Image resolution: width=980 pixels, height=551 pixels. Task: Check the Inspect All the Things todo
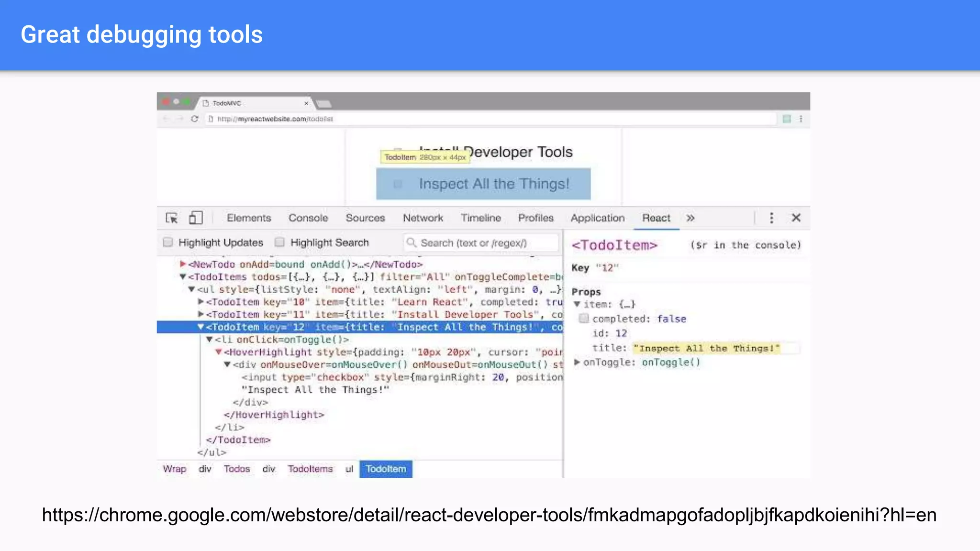click(x=398, y=184)
